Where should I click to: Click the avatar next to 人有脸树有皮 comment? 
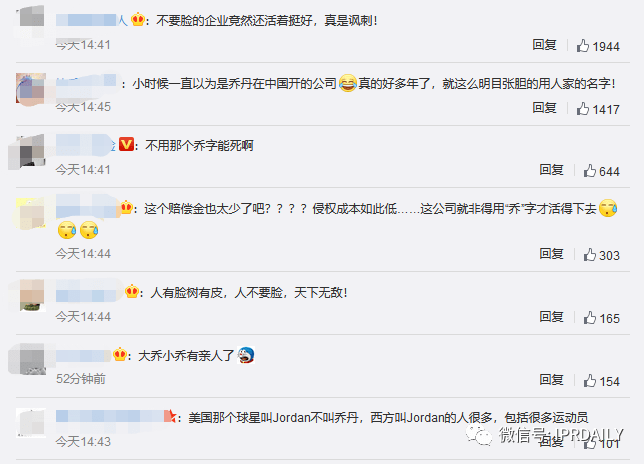(32, 295)
